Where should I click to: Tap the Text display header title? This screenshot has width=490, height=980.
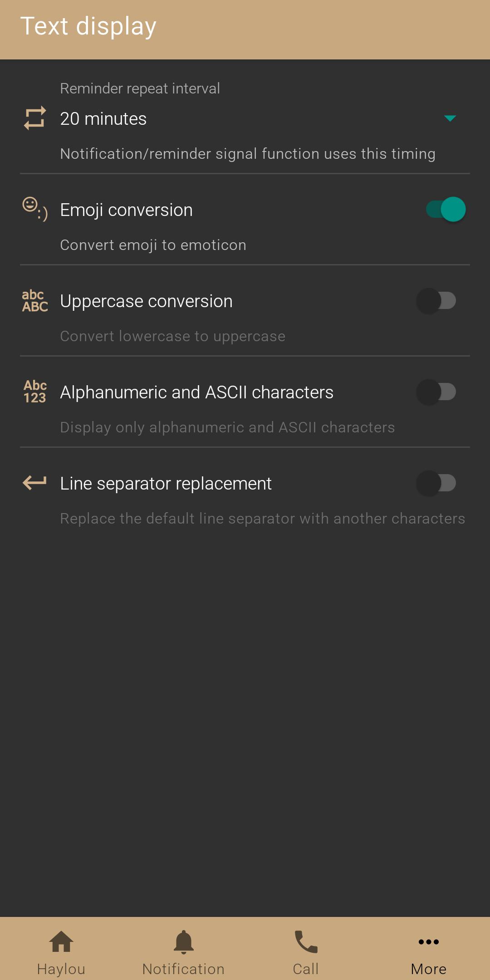click(88, 26)
